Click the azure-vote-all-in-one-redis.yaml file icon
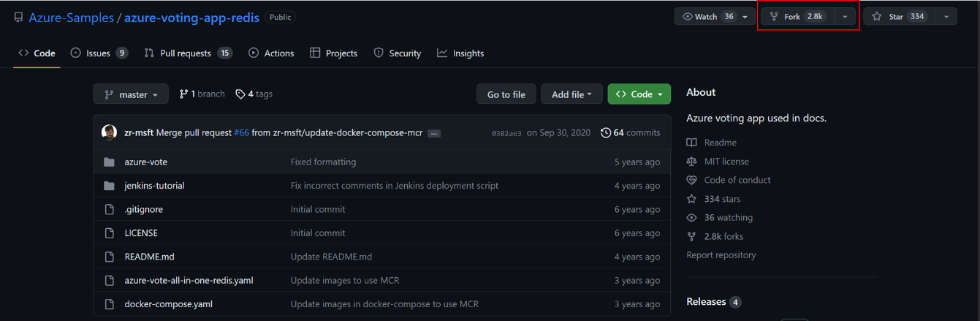 click(x=110, y=281)
